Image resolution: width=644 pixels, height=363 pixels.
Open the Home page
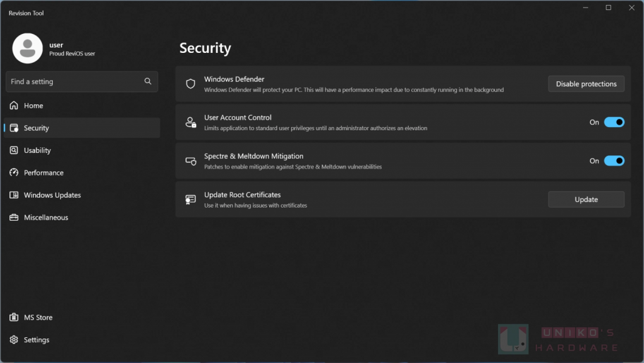pos(82,106)
